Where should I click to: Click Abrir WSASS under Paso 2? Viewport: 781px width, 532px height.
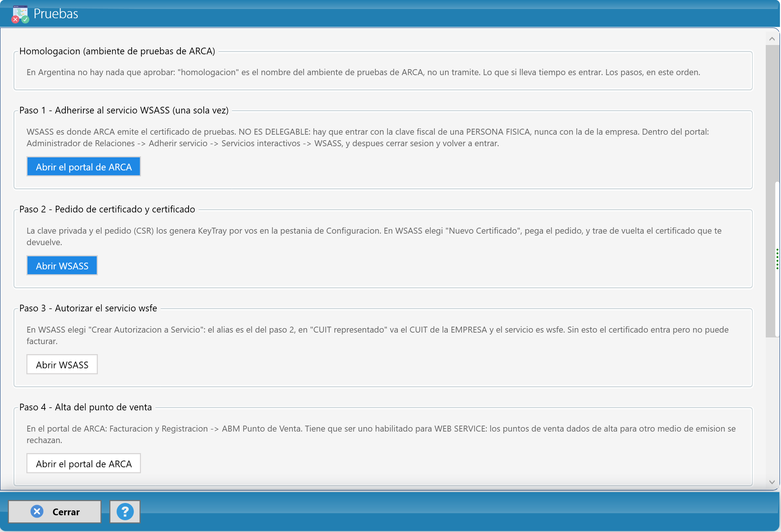tap(62, 266)
